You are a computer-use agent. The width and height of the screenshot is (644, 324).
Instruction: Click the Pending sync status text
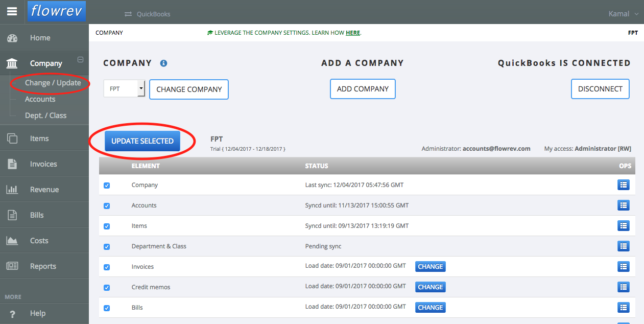323,246
